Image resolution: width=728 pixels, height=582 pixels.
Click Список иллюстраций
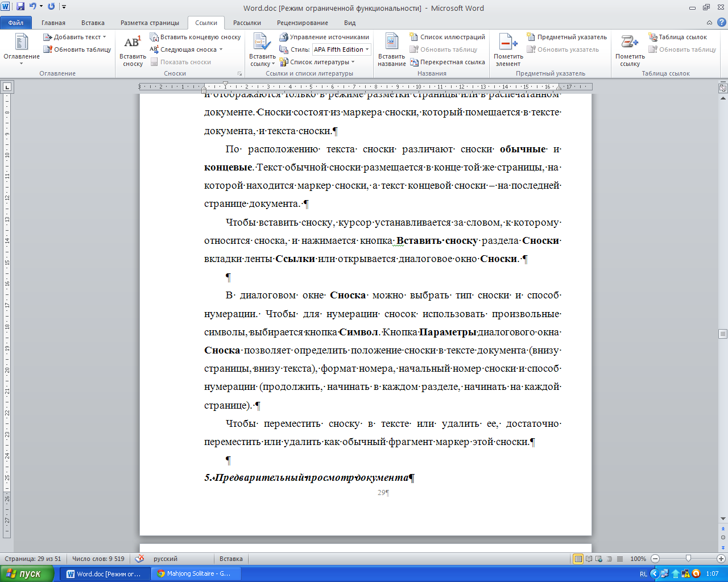point(448,37)
